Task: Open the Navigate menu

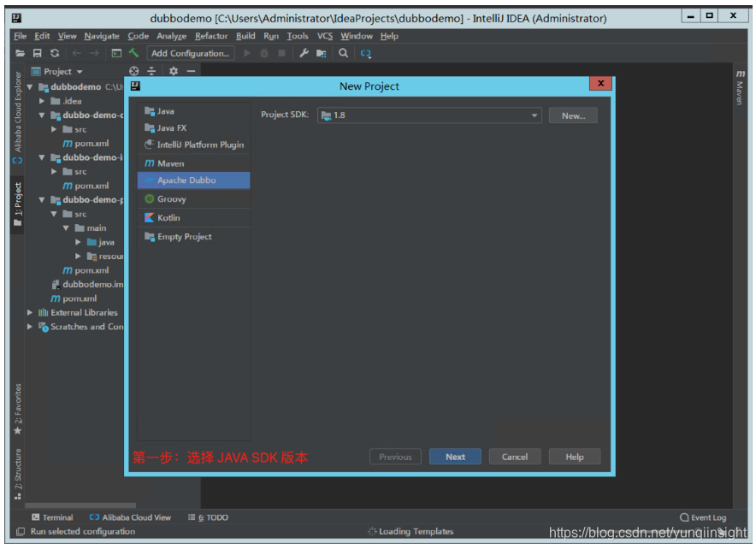Action: 102,36
